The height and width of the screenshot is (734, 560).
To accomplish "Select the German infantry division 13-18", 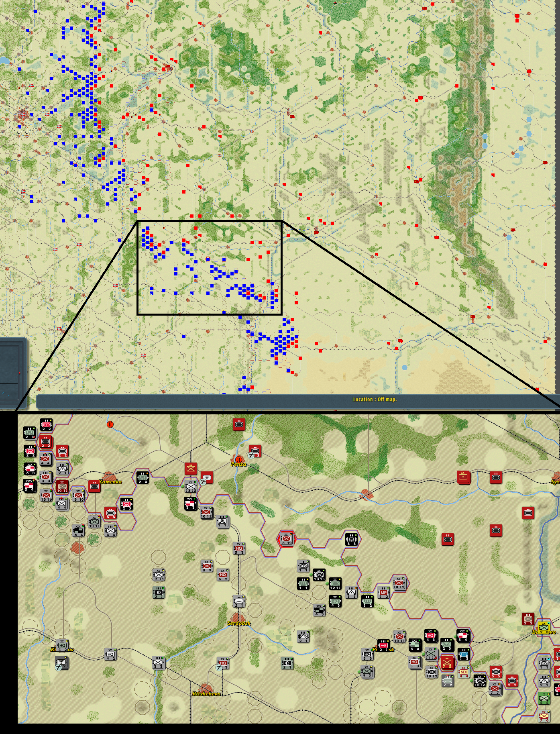I will (x=191, y=486).
